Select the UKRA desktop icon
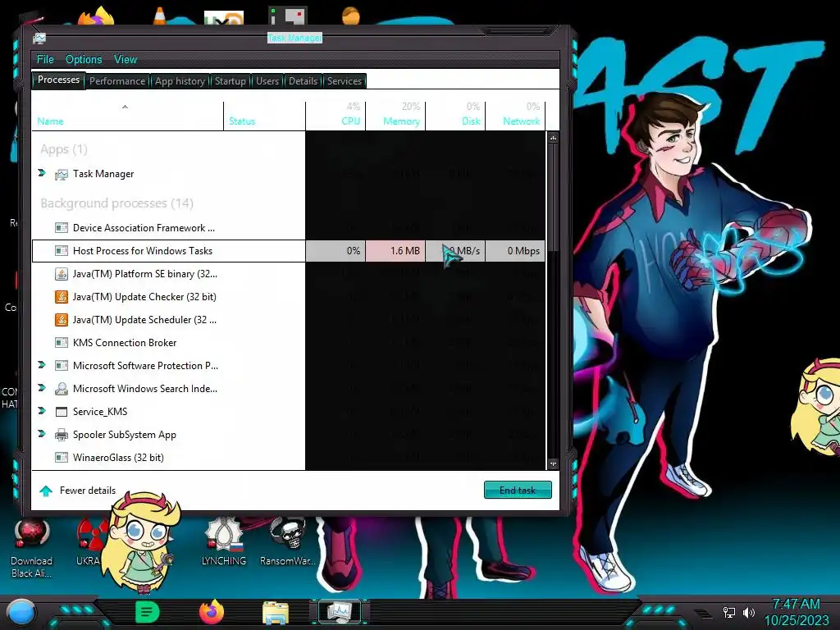This screenshot has width=840, height=630. click(89, 542)
